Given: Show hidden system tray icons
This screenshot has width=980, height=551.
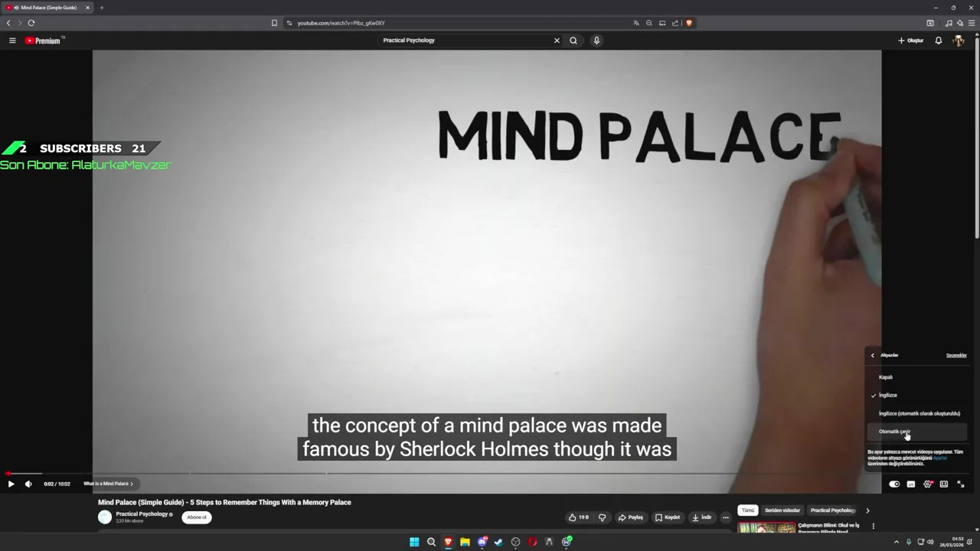Looking at the screenshot, I should coord(897,542).
